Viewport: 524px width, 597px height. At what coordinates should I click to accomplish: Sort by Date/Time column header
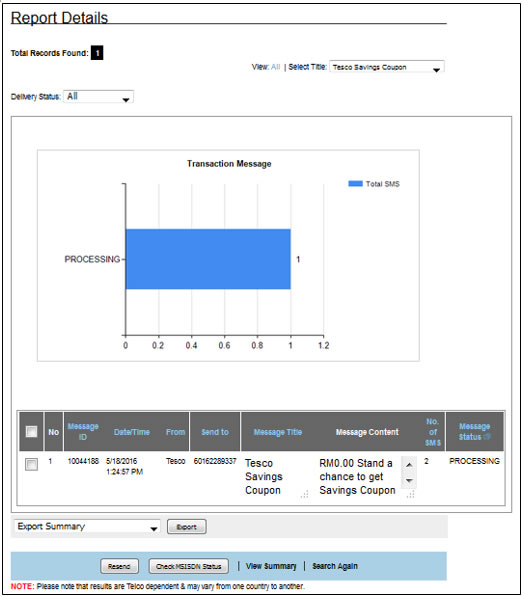tap(131, 432)
